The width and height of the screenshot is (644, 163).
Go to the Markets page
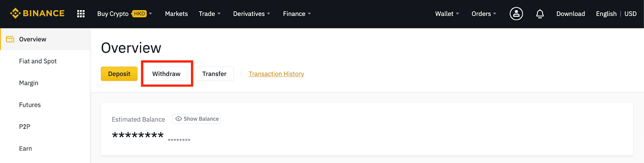click(176, 14)
